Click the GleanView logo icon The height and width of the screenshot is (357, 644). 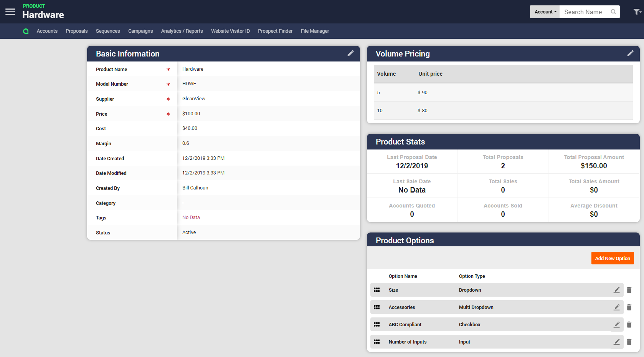click(x=26, y=31)
